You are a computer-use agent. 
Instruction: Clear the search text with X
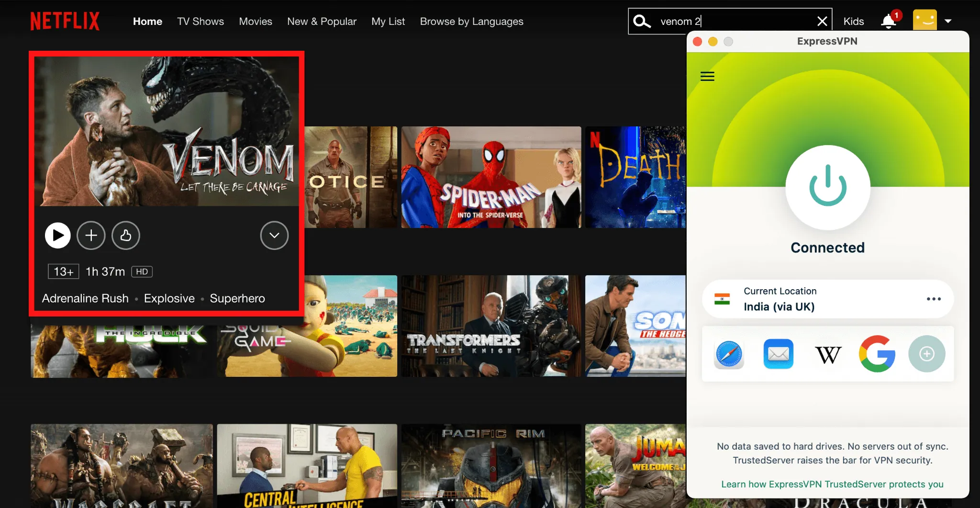(x=822, y=21)
